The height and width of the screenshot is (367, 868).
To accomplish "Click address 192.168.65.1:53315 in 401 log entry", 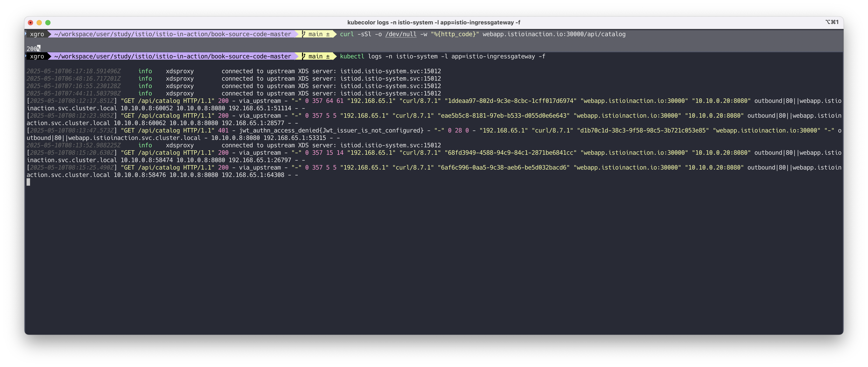I will (294, 138).
